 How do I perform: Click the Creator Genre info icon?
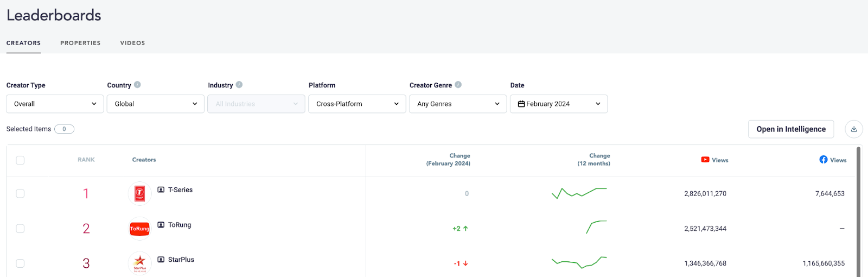[458, 85]
